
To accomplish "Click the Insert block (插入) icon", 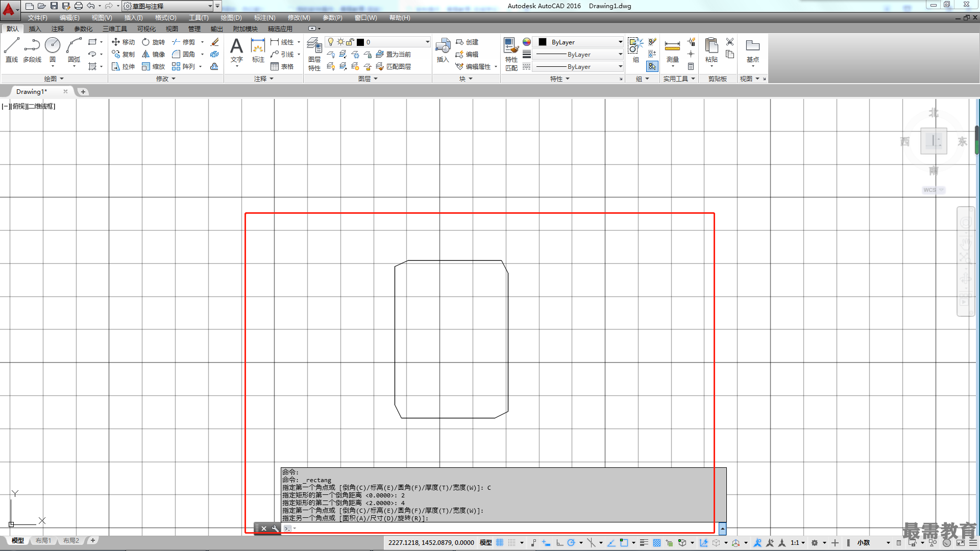I will pyautogui.click(x=443, y=50).
